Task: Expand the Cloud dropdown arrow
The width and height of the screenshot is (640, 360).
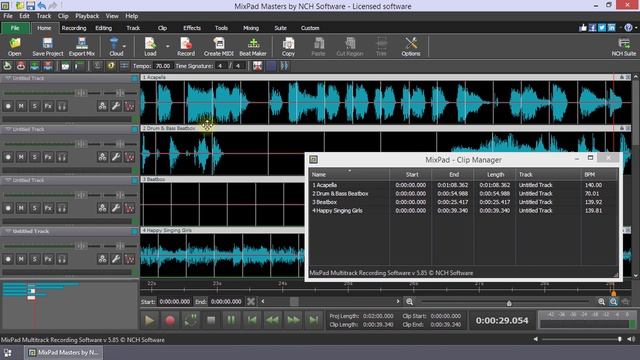Action: click(124, 47)
